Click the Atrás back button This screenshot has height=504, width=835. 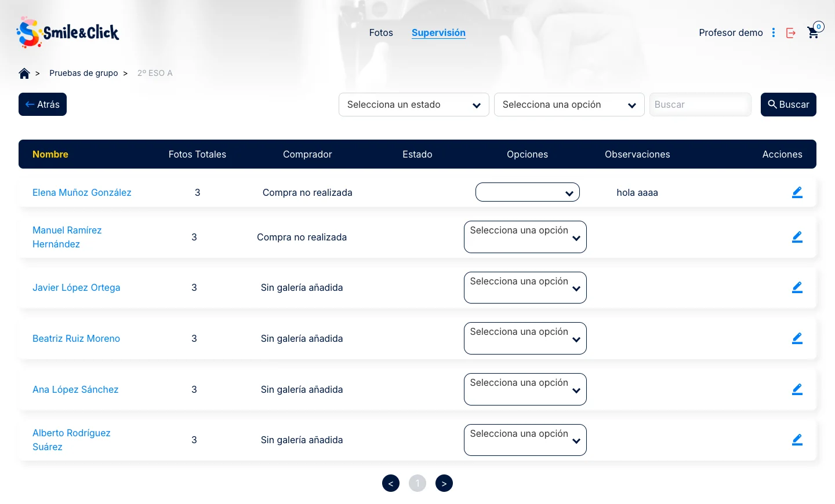pyautogui.click(x=42, y=104)
